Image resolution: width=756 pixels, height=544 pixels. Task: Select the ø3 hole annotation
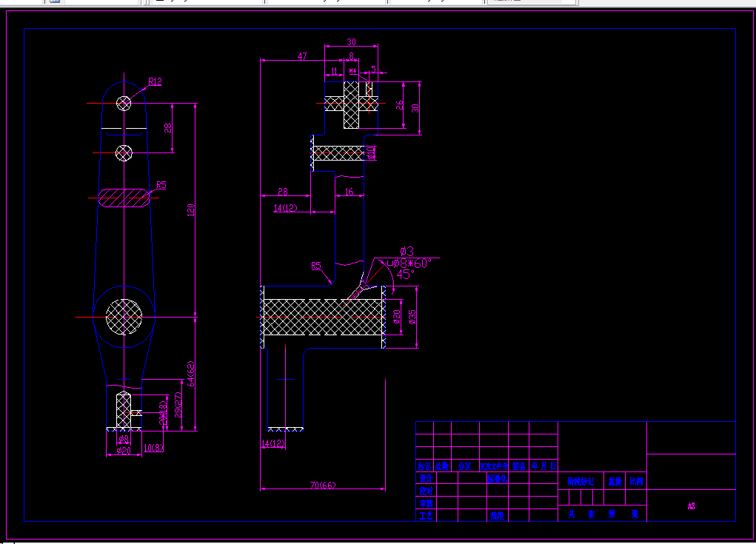point(407,251)
